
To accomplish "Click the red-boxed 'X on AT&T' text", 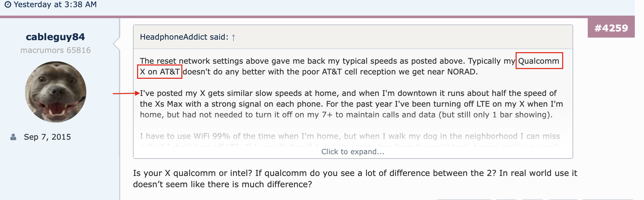I will (x=160, y=72).
